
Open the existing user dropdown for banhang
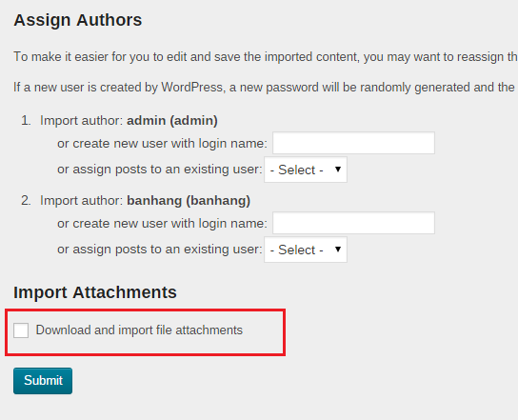(x=306, y=250)
